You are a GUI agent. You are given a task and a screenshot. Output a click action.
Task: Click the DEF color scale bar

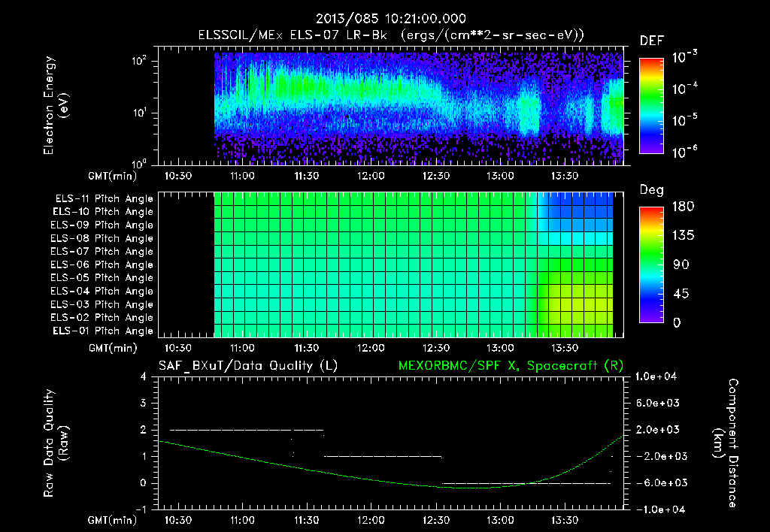651,106
